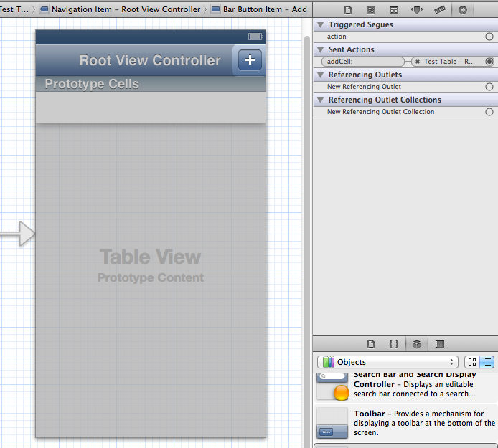The image size is (498, 448).
Task: Click the Bar Button Item breadcrumb icon
Action: (x=216, y=9)
